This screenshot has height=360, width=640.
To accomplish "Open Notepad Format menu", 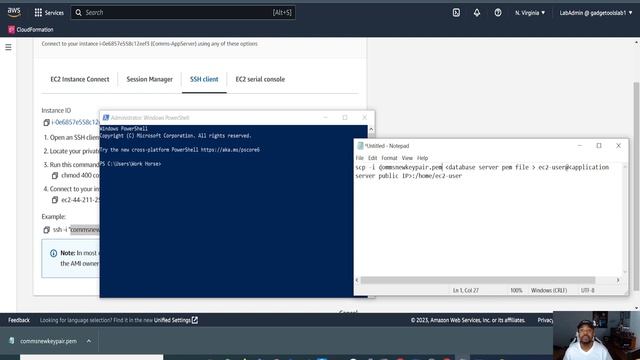I will (389, 158).
